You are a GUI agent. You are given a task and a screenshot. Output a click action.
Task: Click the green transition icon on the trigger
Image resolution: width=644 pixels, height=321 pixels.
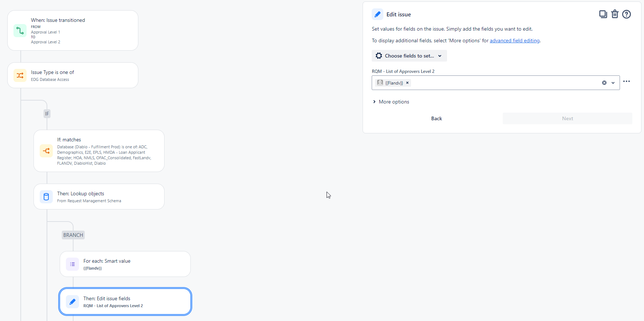click(20, 31)
